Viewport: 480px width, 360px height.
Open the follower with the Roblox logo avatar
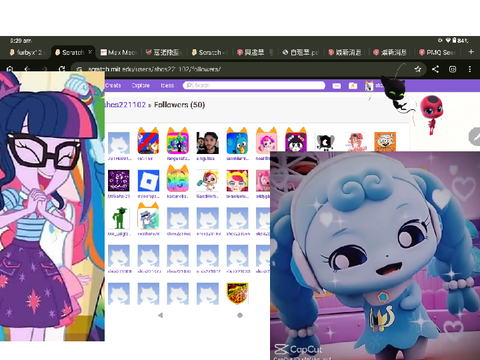tap(148, 181)
